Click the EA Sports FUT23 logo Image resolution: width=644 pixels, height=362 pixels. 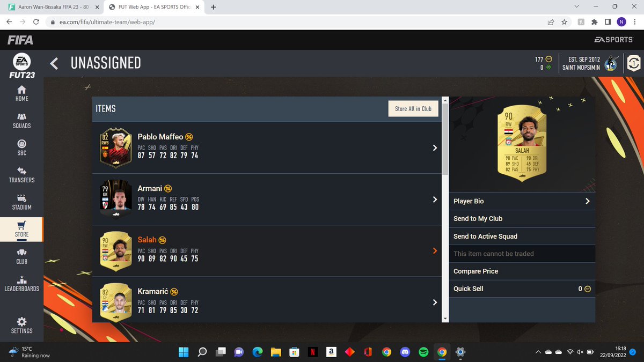click(21, 66)
